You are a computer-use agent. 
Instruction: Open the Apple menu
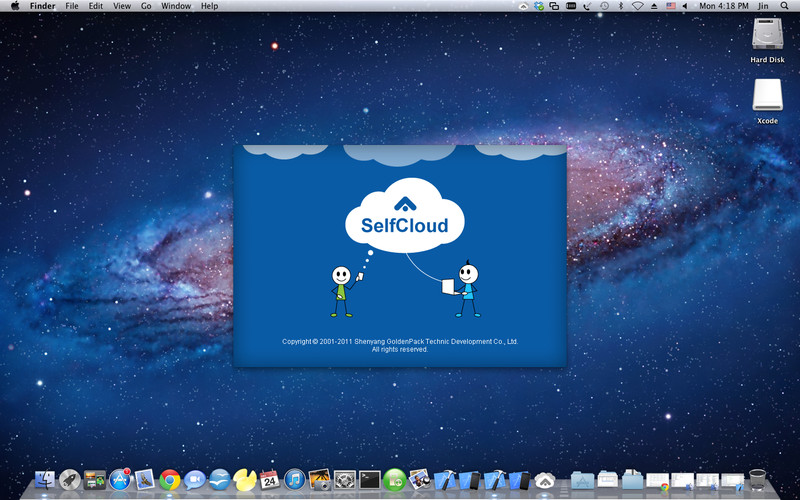click(x=15, y=6)
